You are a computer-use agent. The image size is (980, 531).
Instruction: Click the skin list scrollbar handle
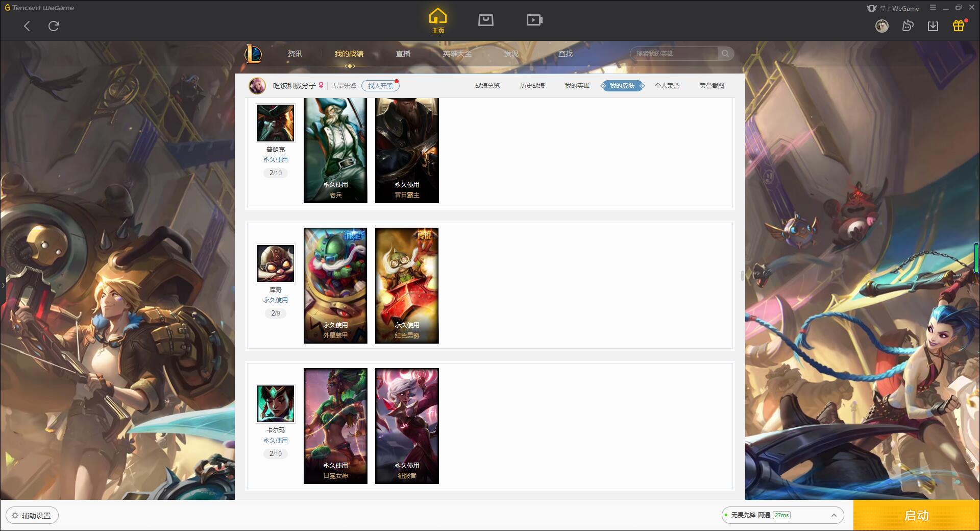(x=743, y=276)
